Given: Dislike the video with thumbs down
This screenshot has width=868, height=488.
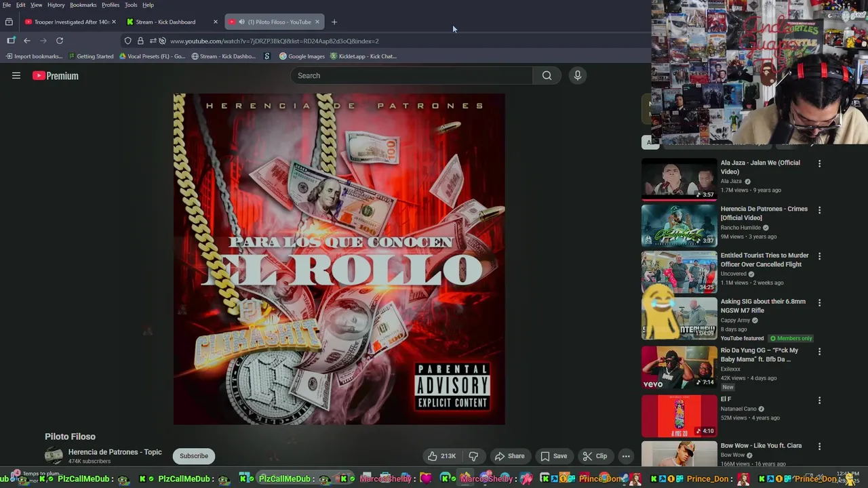Looking at the screenshot, I should [473, 456].
